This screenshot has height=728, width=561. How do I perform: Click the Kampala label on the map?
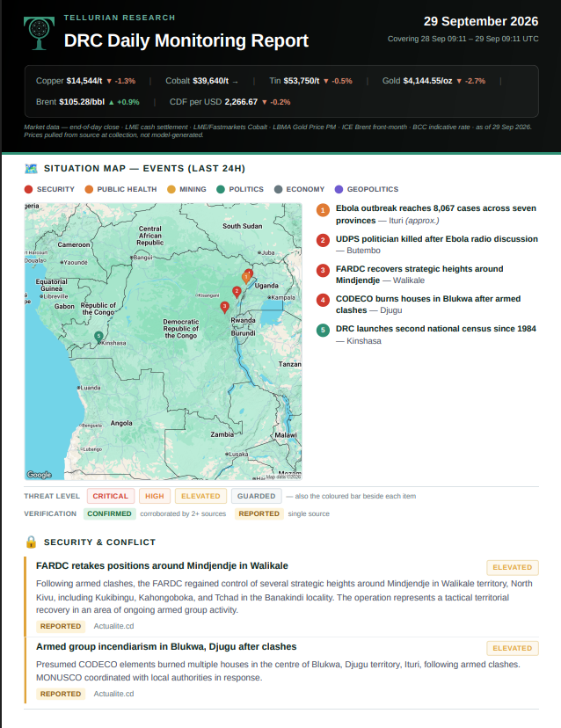[283, 297]
